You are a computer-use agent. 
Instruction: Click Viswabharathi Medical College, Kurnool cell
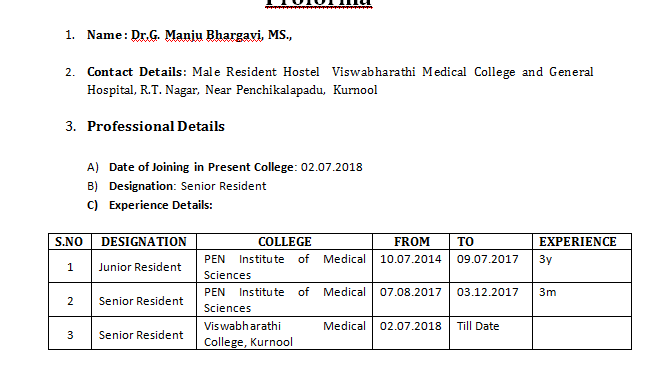click(x=285, y=333)
